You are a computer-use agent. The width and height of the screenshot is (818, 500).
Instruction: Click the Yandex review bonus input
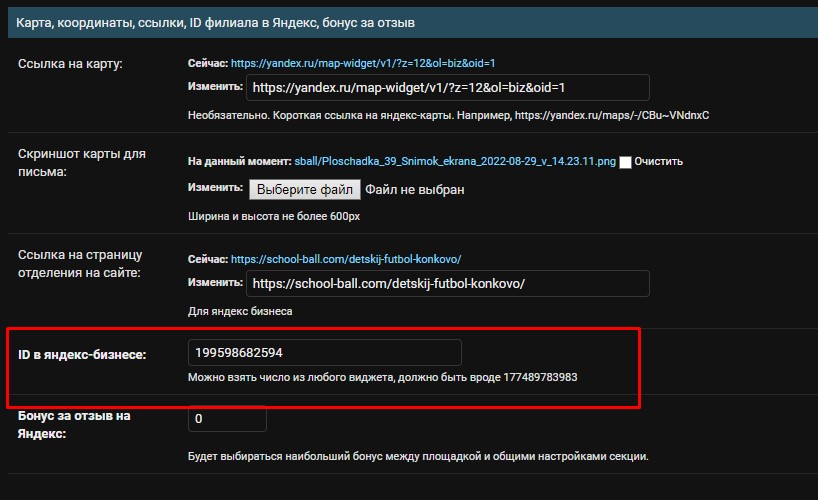[x=227, y=419]
